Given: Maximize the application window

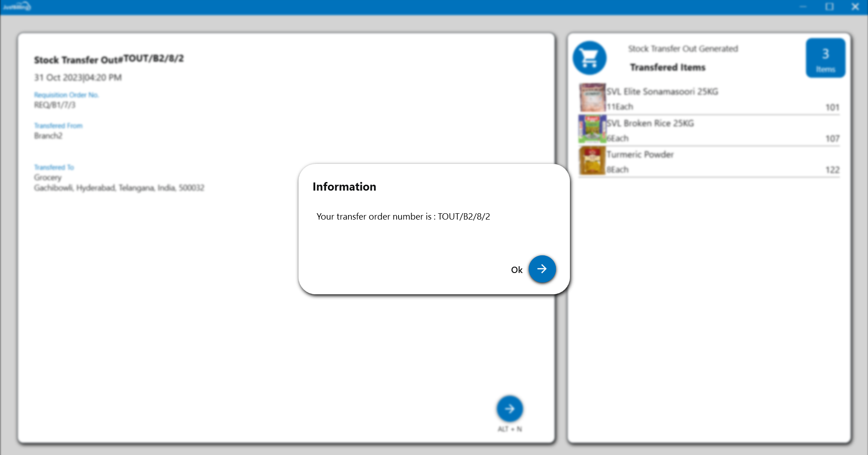Looking at the screenshot, I should pos(829,7).
